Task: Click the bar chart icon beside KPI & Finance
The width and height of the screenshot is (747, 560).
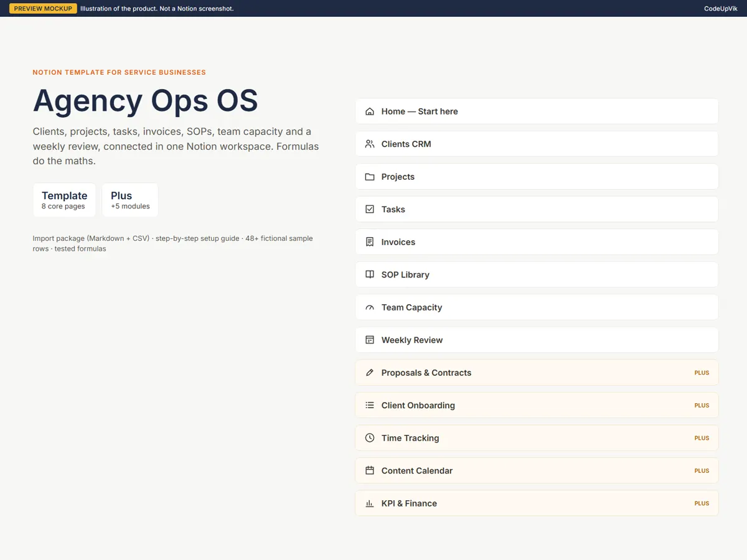Action: click(x=370, y=503)
